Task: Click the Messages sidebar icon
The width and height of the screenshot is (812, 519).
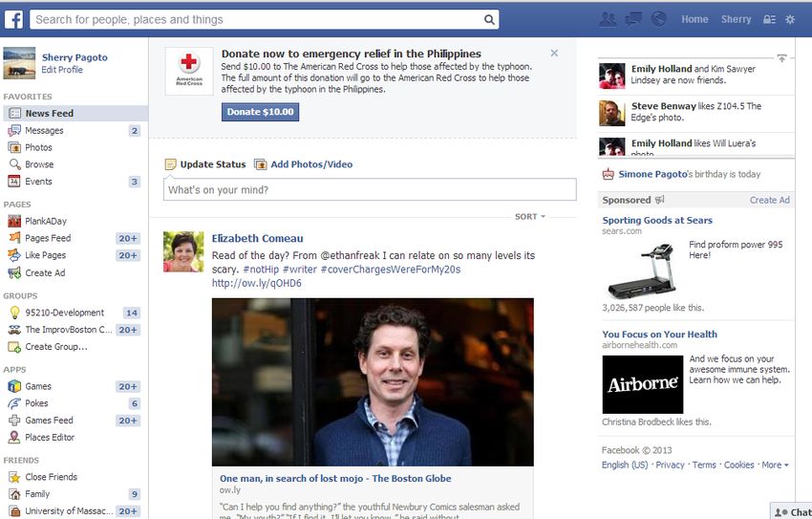Action: click(14, 131)
